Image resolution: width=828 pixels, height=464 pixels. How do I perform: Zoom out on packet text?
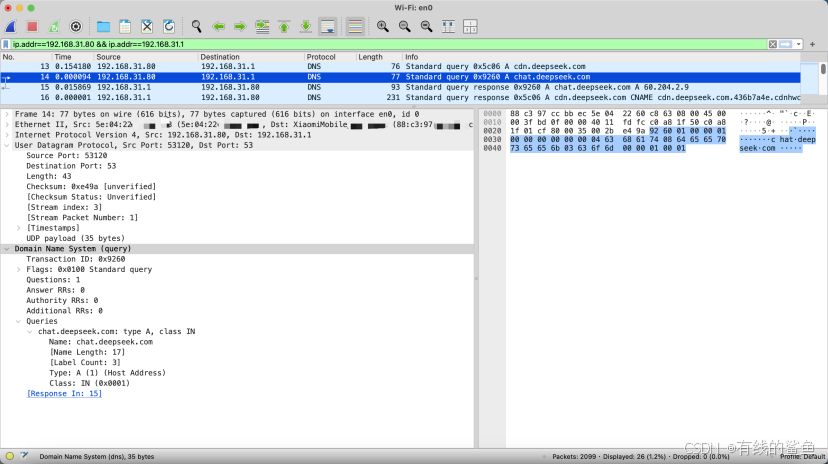coord(404,26)
